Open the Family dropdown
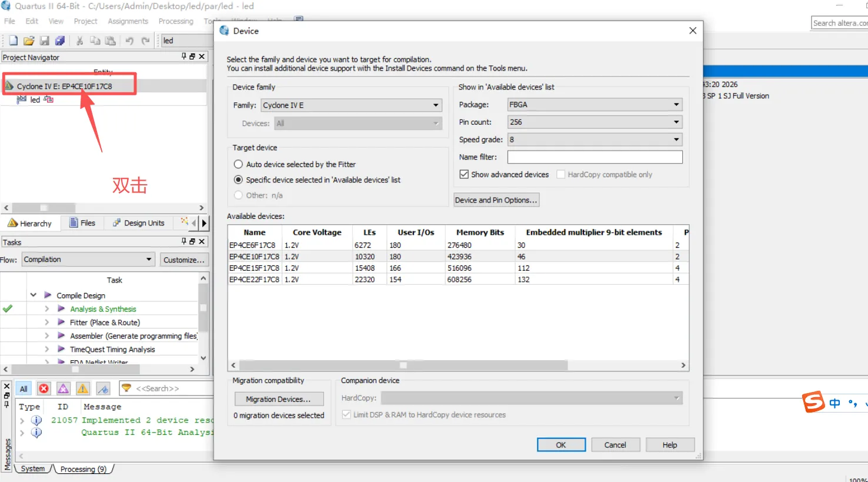Screen dimensions: 868x482 [352, 105]
